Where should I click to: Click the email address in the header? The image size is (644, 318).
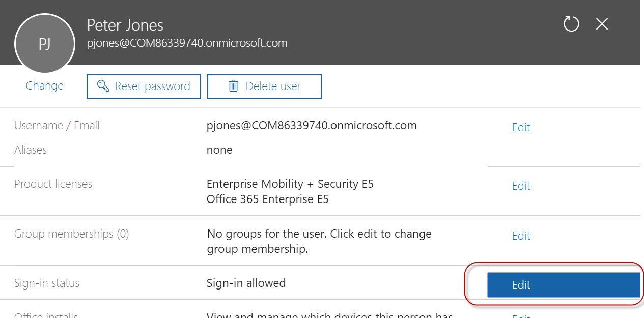(187, 43)
